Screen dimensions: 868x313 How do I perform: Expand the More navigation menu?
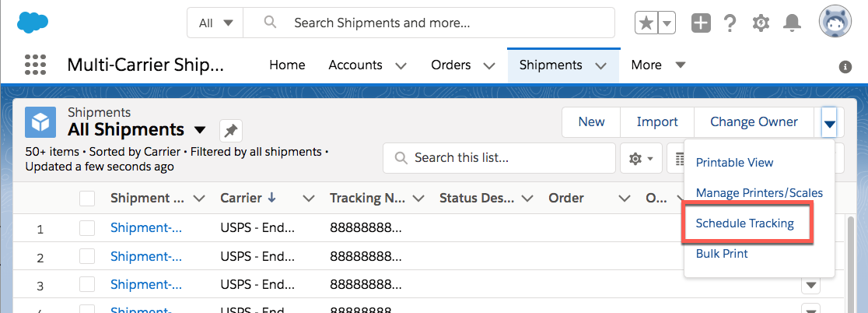[x=658, y=65]
